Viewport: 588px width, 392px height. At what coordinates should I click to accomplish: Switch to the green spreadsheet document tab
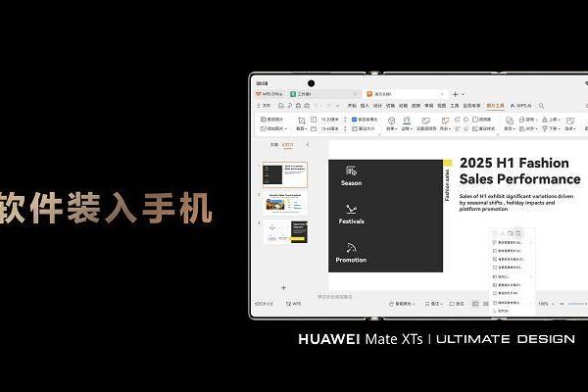tap(324, 94)
